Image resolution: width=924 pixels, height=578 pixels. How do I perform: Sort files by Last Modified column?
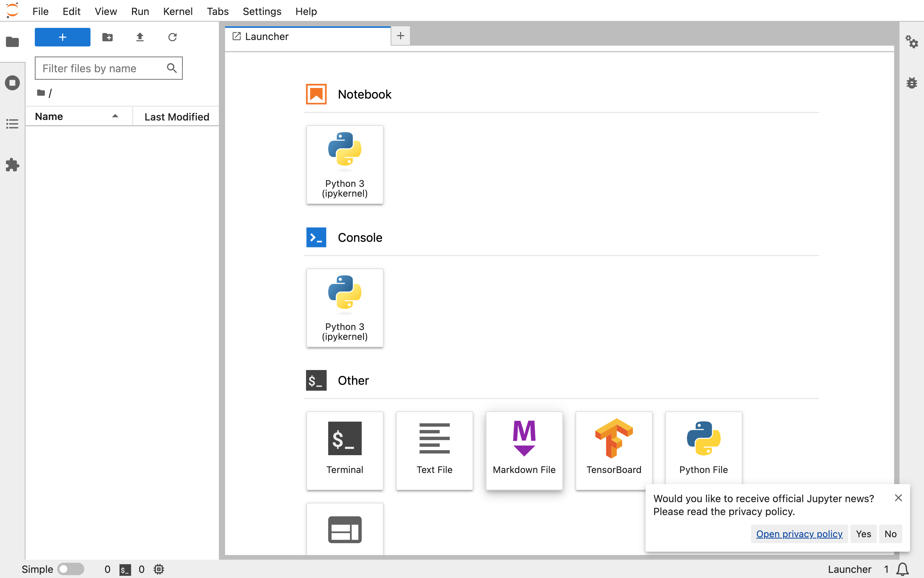click(176, 117)
